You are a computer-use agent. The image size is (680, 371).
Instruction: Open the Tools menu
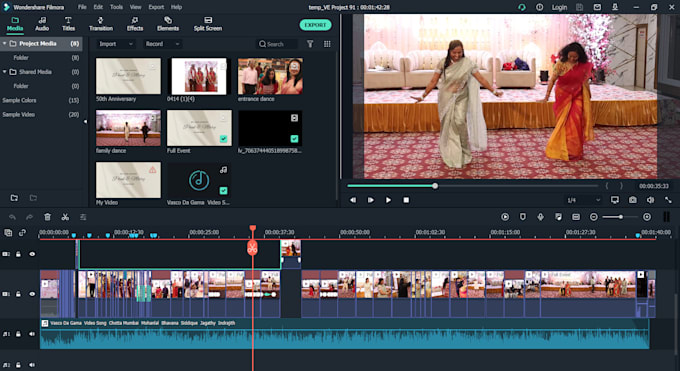click(x=116, y=7)
